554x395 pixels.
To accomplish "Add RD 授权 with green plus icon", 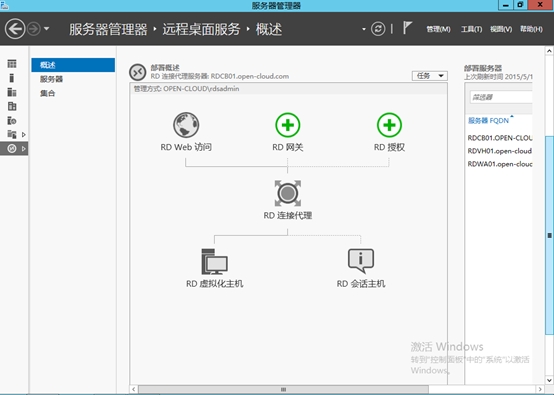I will [389, 125].
